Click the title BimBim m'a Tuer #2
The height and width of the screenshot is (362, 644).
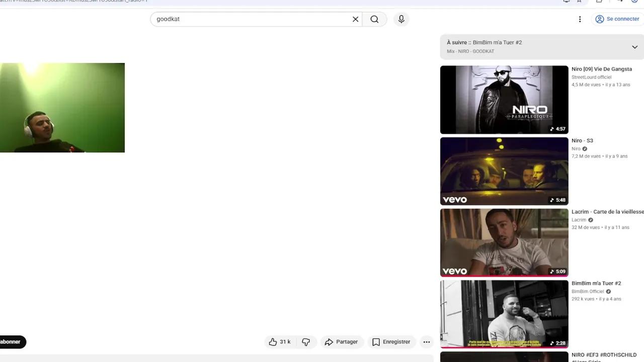[596, 284]
